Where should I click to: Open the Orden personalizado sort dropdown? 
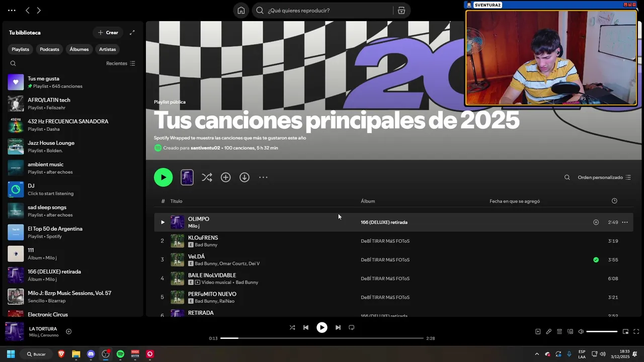click(x=604, y=177)
